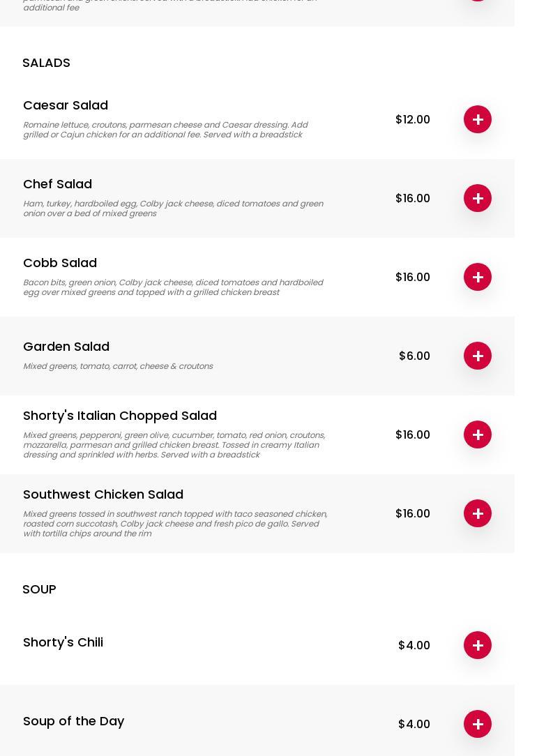This screenshot has width=537, height=756.
Task: Select the Chef Salad title
Action: pos(57,184)
